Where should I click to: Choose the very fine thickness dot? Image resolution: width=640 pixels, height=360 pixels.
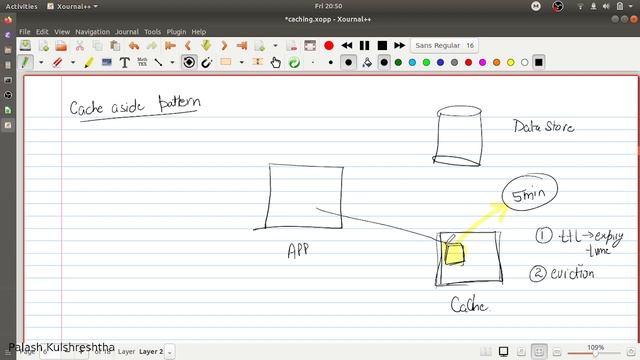[x=313, y=62]
